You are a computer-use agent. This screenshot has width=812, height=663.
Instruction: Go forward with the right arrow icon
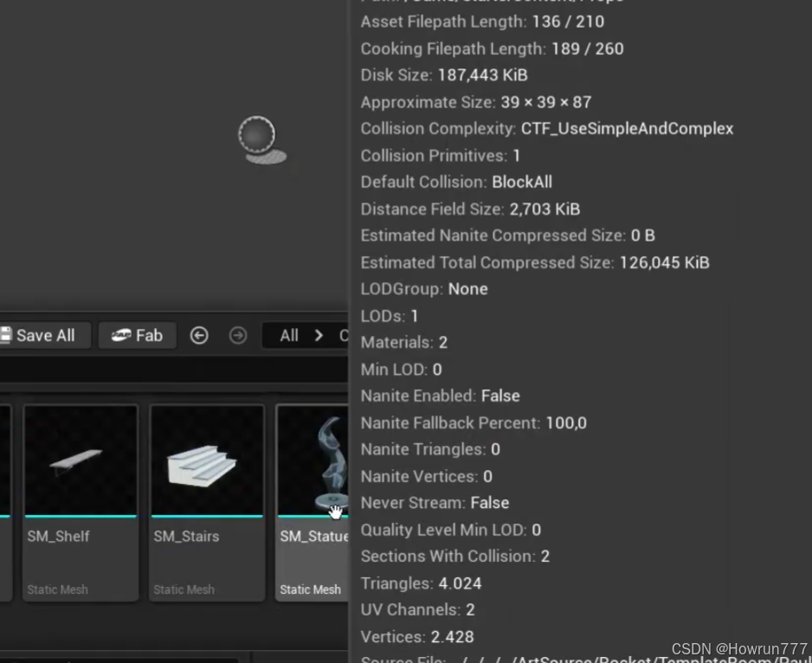click(238, 336)
